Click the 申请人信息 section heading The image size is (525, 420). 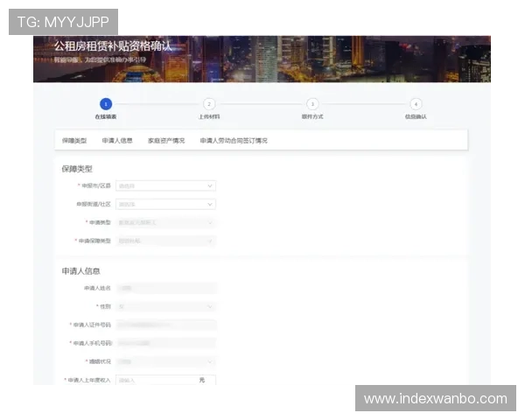(x=80, y=271)
